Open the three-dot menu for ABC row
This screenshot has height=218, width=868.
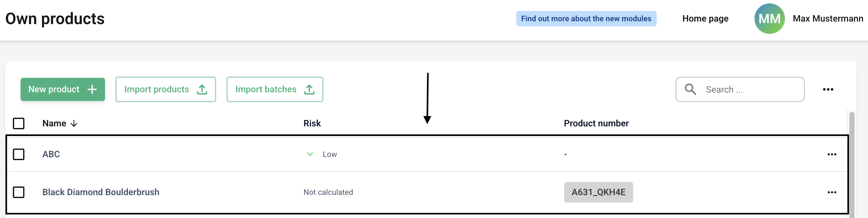(x=832, y=154)
